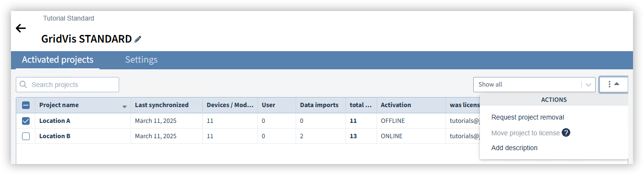Open the Location B project link
The height and width of the screenshot is (175, 644).
coord(55,136)
